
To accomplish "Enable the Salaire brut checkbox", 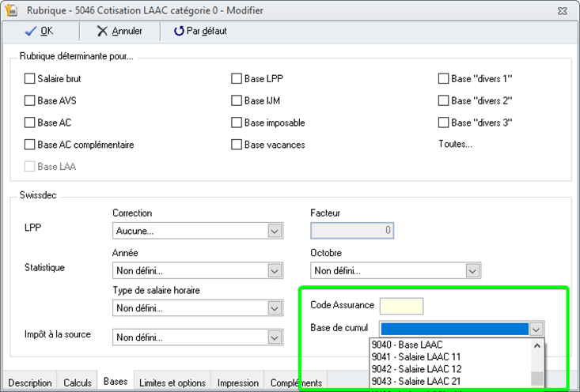I will point(30,79).
